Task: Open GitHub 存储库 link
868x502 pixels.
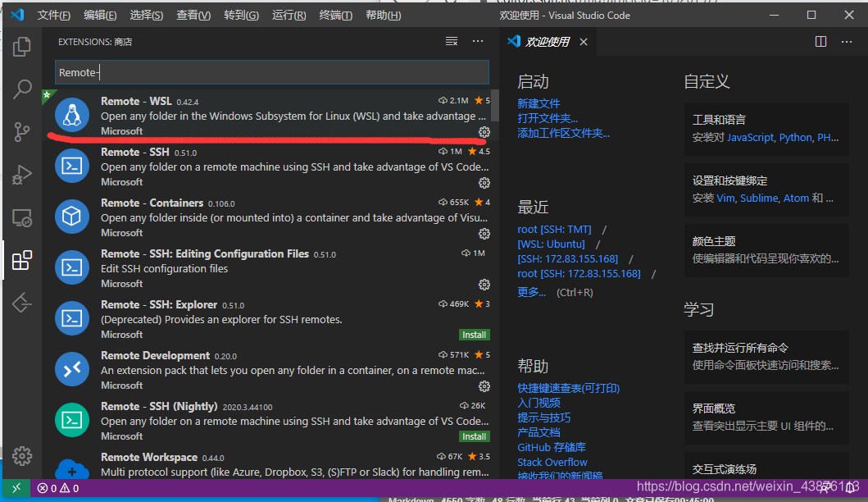Action: [x=552, y=448]
